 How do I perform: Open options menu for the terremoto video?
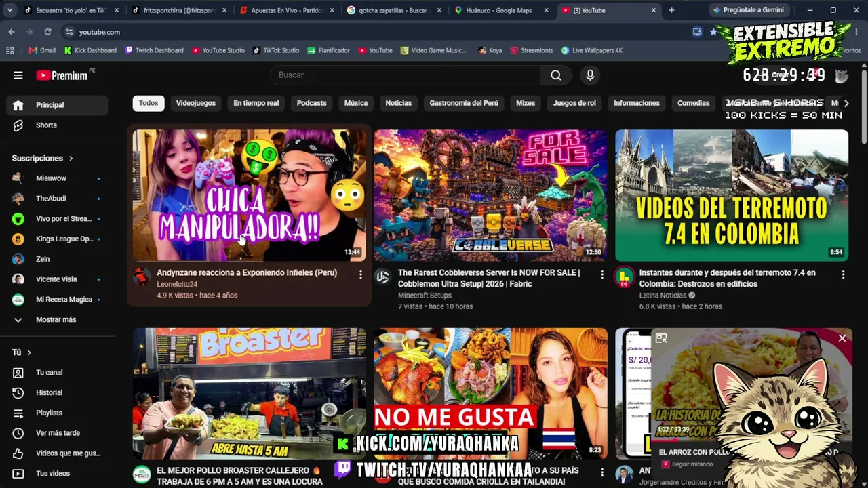tap(843, 274)
